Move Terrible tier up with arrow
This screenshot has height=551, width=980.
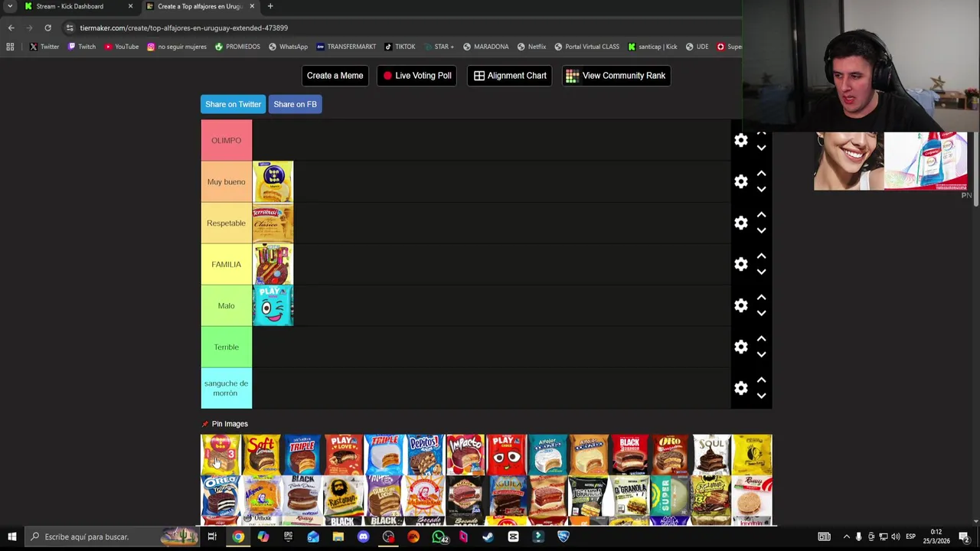761,339
